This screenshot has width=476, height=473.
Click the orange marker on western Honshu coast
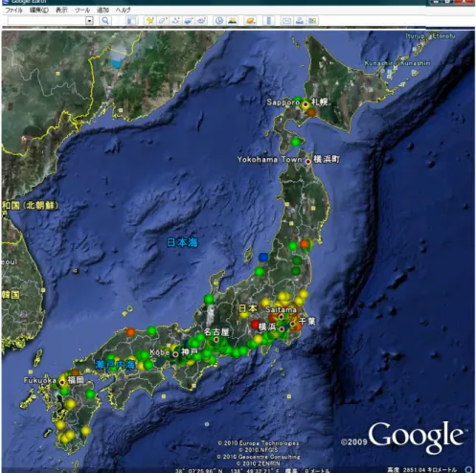pyautogui.click(x=130, y=332)
